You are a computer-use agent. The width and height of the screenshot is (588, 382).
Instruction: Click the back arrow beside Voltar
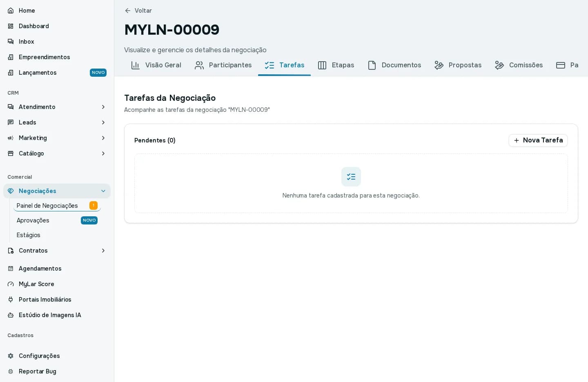pos(128,11)
